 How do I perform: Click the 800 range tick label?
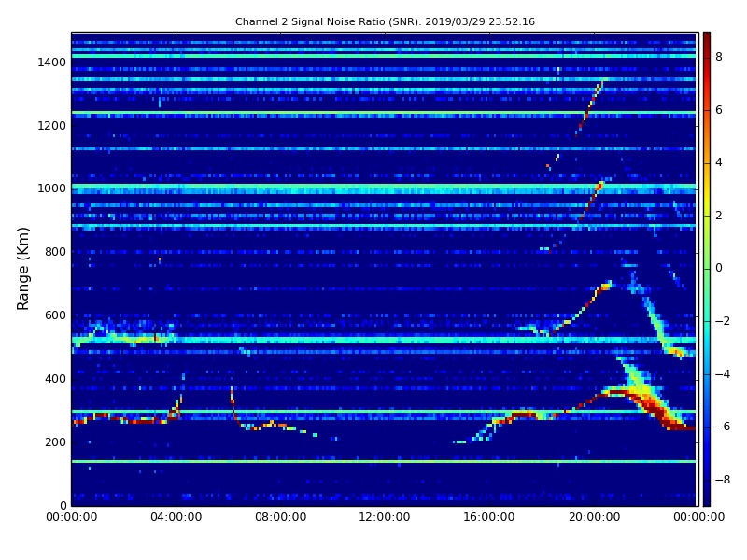(x=55, y=252)
